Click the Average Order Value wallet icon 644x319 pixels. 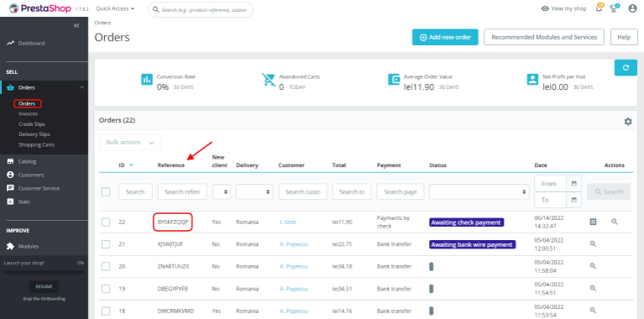click(394, 79)
